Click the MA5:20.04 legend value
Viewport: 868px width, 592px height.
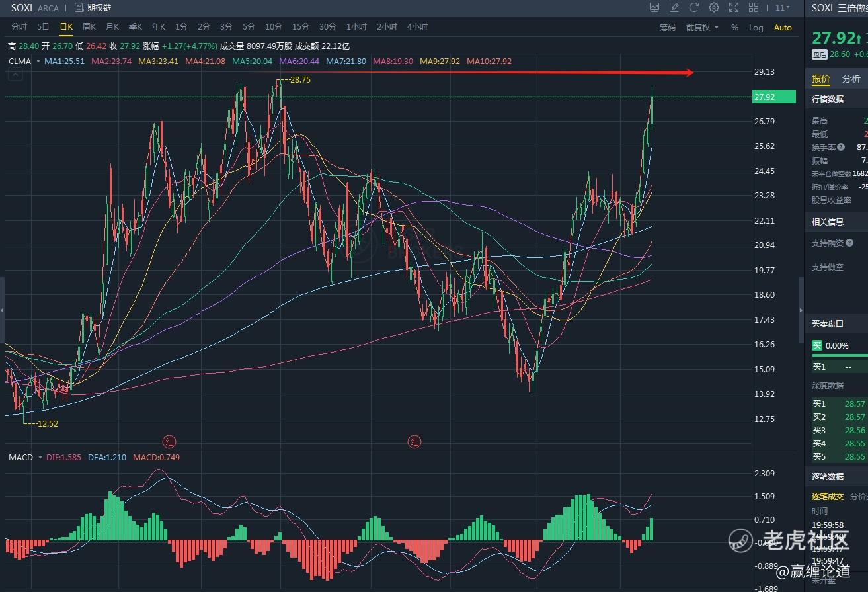click(252, 61)
